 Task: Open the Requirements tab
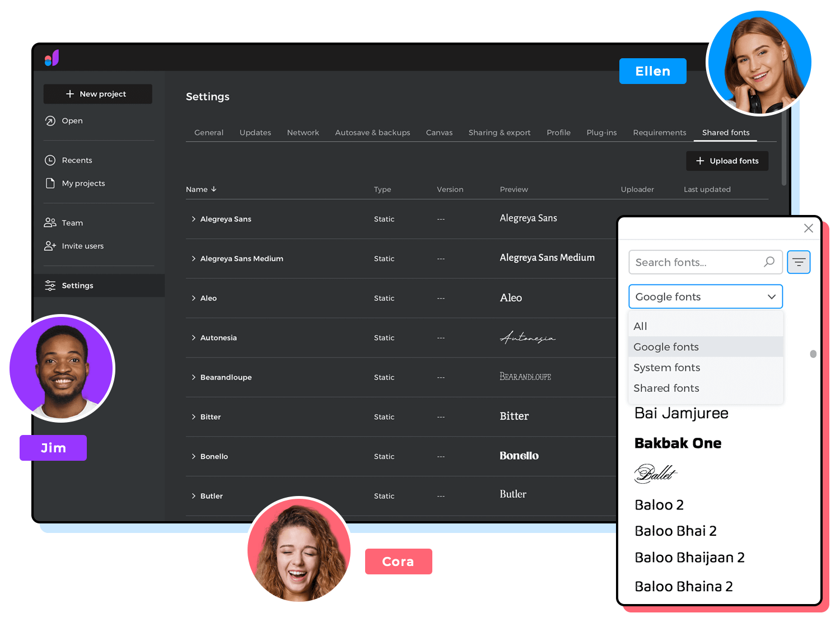[660, 133]
